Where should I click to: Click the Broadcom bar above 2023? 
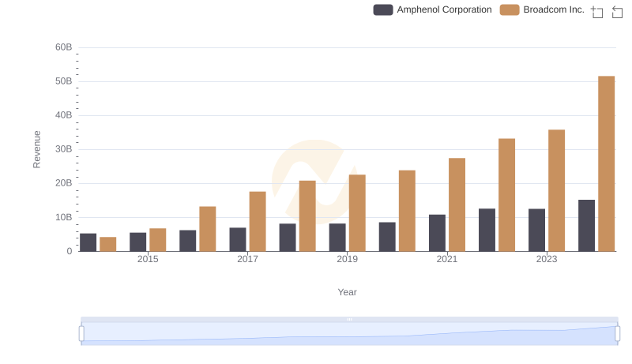557,190
